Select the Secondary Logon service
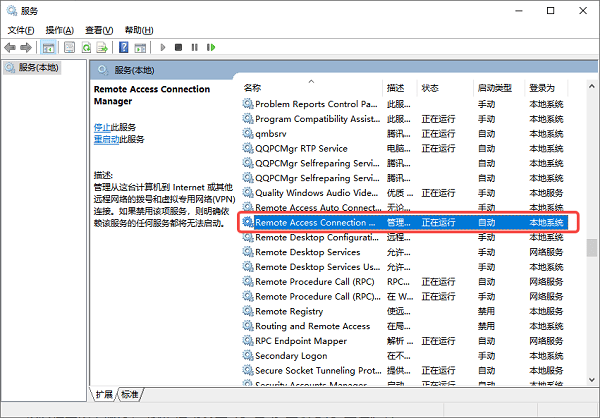 (405, 356)
